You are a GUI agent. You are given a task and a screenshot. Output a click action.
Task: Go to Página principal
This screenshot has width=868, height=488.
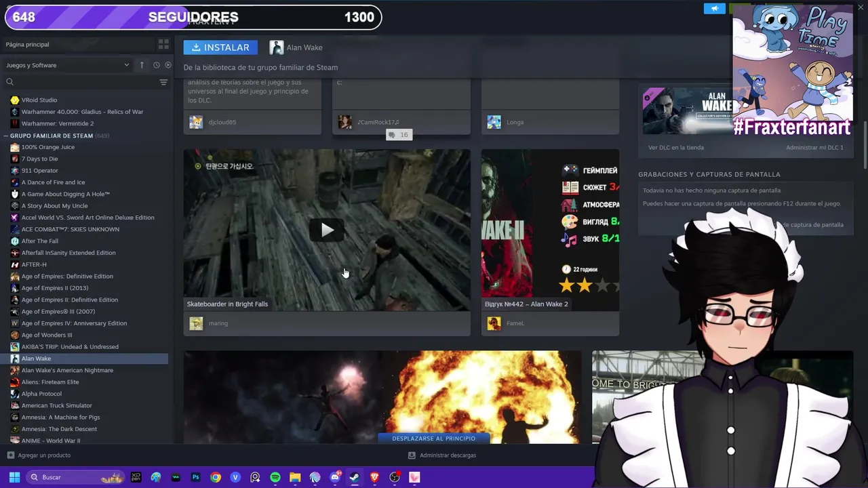[27, 44]
